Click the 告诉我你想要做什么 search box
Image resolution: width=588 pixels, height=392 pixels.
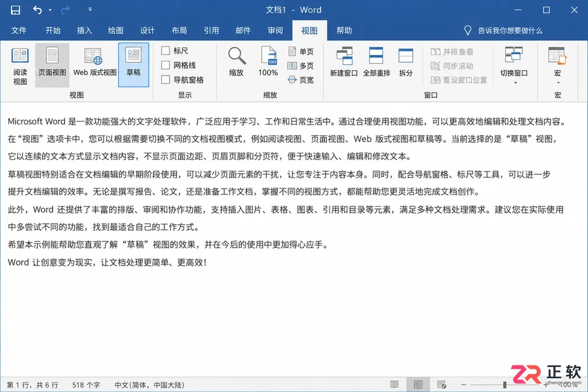tap(510, 31)
